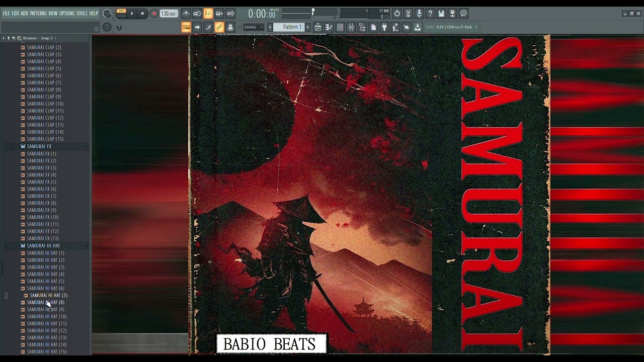Click the microphone recording icon
Screen dimensions: 644x362
(x=419, y=14)
